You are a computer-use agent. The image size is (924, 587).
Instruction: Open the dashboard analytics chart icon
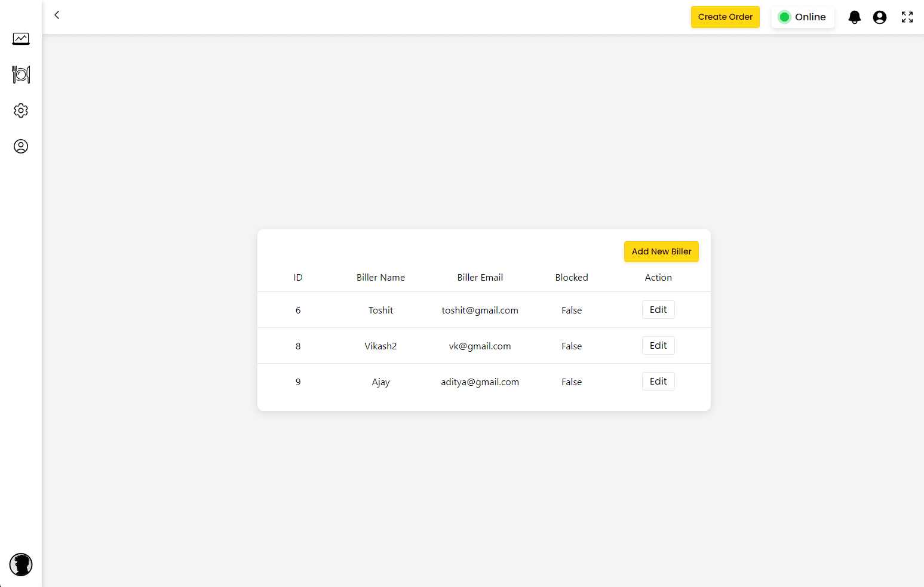point(21,39)
